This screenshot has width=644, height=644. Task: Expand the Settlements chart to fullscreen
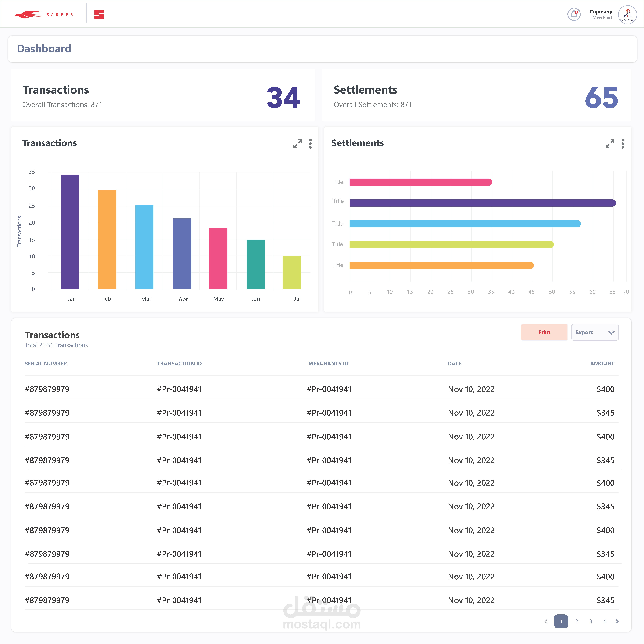pyautogui.click(x=610, y=144)
